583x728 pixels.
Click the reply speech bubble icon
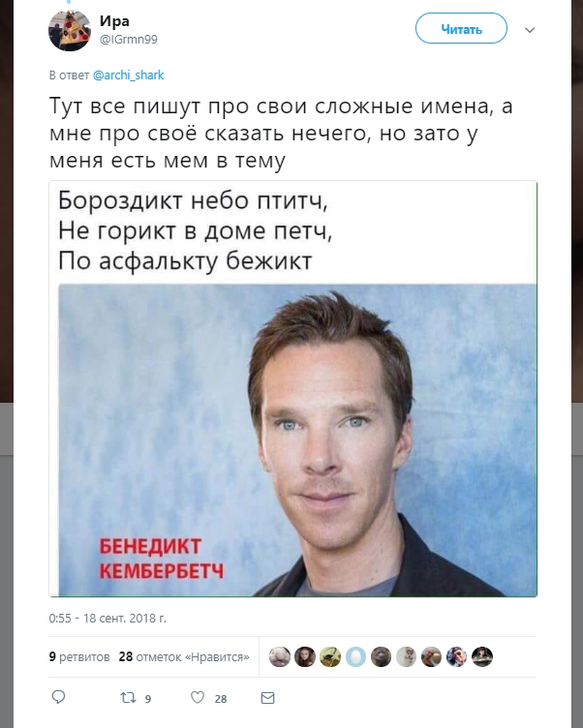(58, 697)
